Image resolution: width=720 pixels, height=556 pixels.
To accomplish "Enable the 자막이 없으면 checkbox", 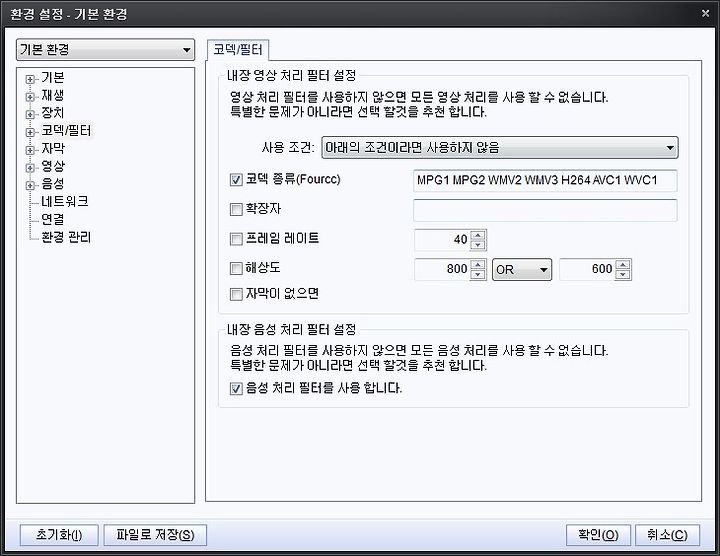I will point(236,294).
